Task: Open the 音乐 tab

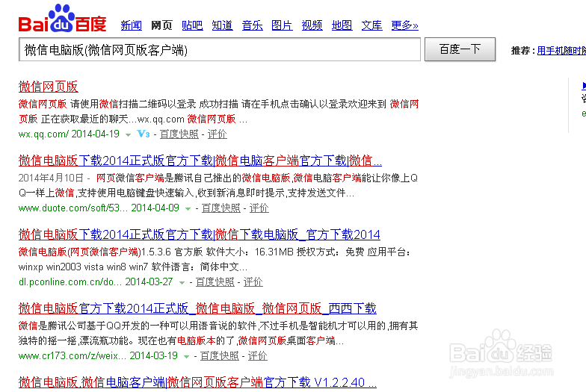Action: 253,25
